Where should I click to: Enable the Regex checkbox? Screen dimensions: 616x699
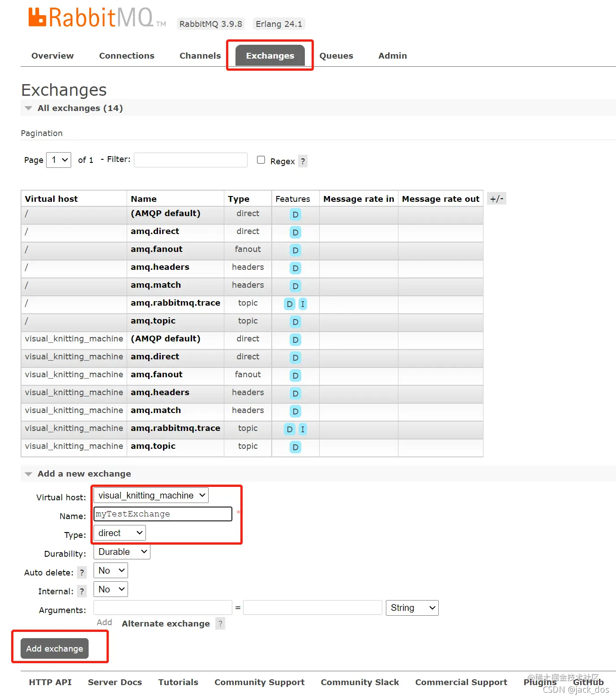[x=261, y=160]
